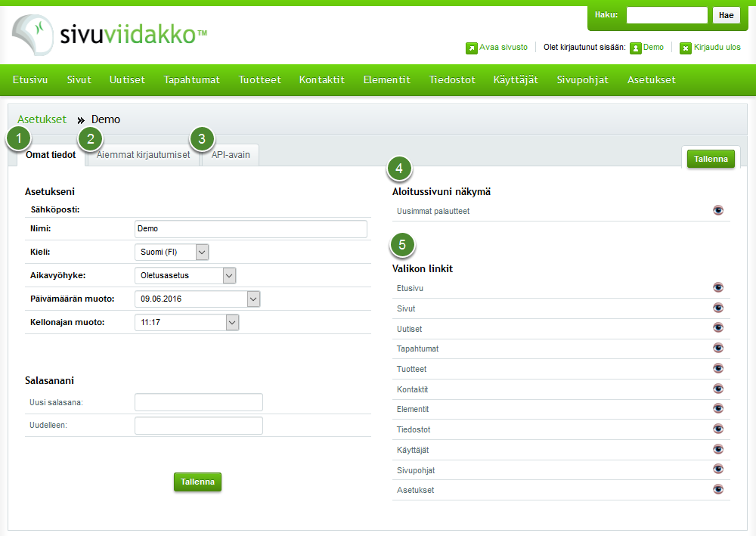This screenshot has width=756, height=536.
Task: Go to Uutiset in main menu
Action: pos(127,80)
